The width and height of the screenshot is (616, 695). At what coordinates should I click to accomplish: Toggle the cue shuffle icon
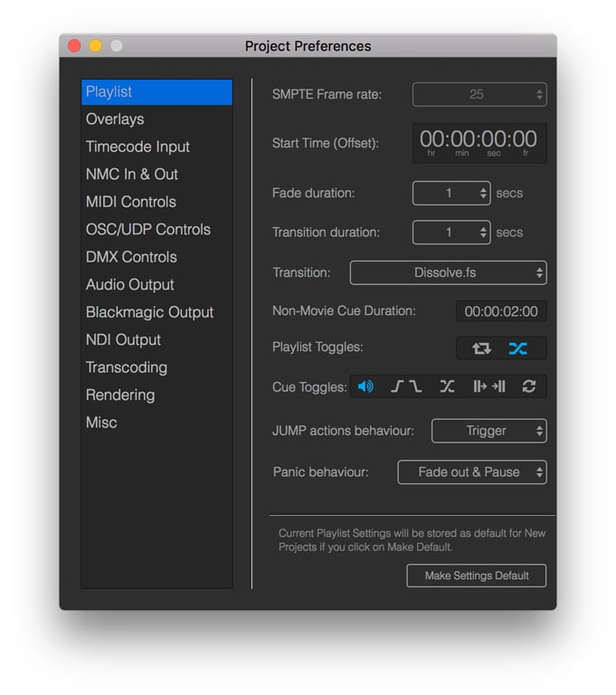[x=447, y=386]
